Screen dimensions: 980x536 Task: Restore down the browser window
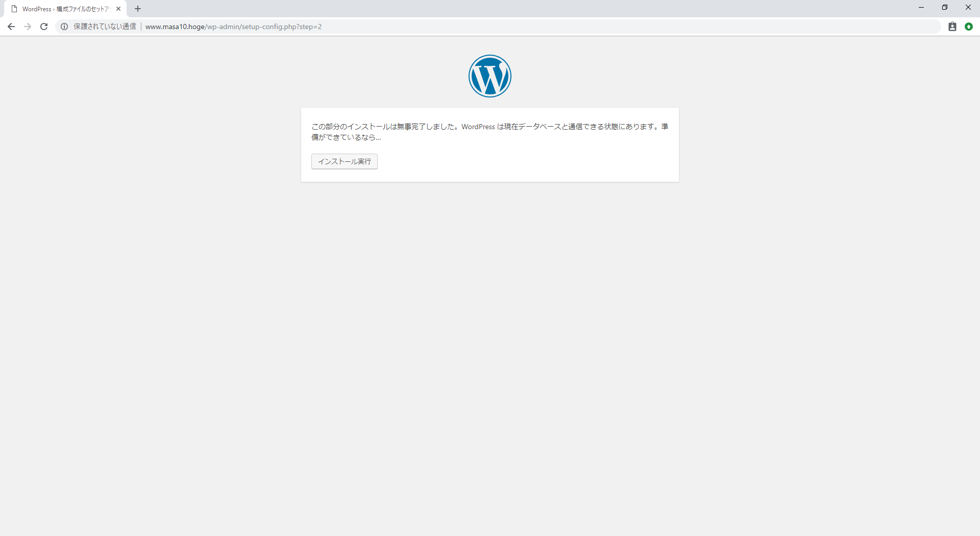pyautogui.click(x=945, y=7)
